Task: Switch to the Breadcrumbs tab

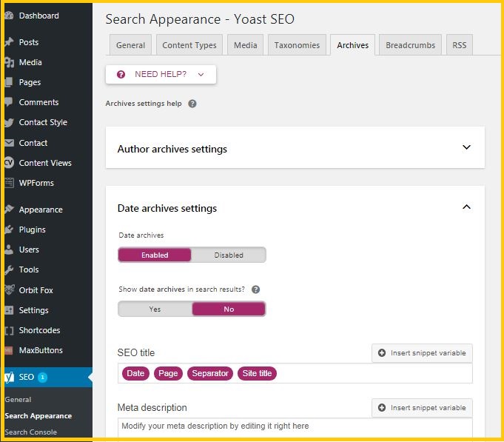Action: pos(411,45)
